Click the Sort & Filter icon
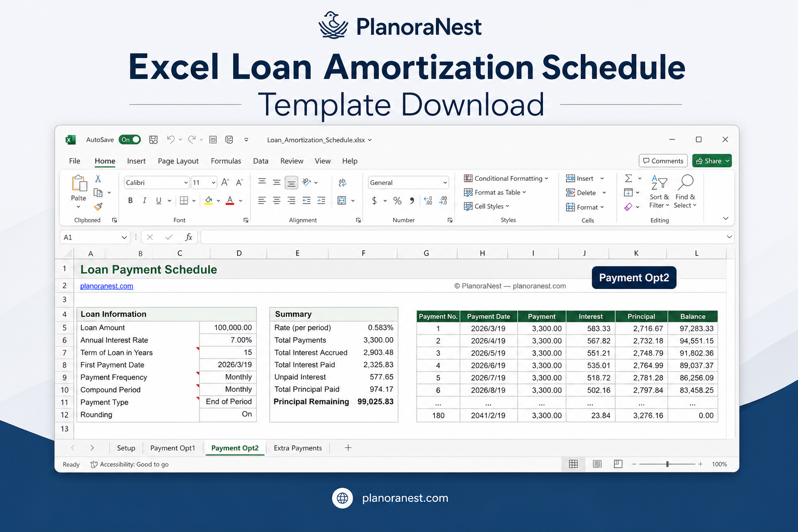Image resolution: width=798 pixels, height=532 pixels. coord(659,183)
